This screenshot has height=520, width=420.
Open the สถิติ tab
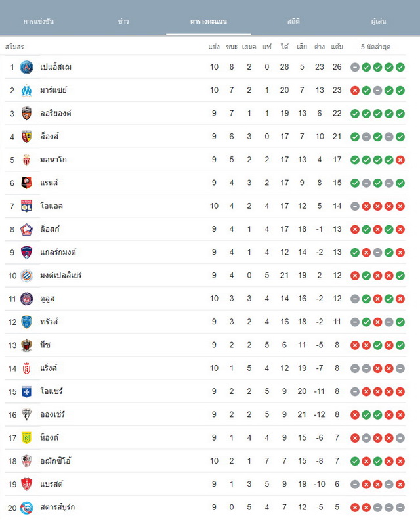click(x=293, y=21)
